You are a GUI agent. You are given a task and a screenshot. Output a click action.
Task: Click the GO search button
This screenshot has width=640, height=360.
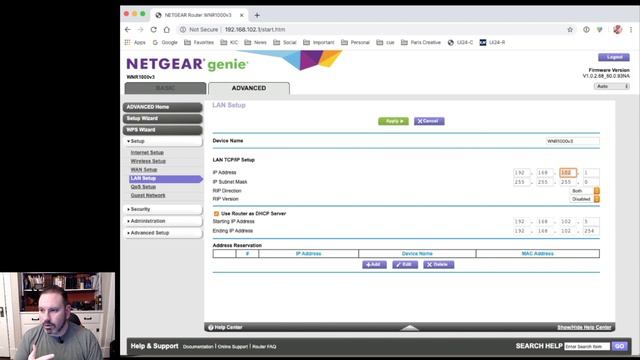click(620, 346)
